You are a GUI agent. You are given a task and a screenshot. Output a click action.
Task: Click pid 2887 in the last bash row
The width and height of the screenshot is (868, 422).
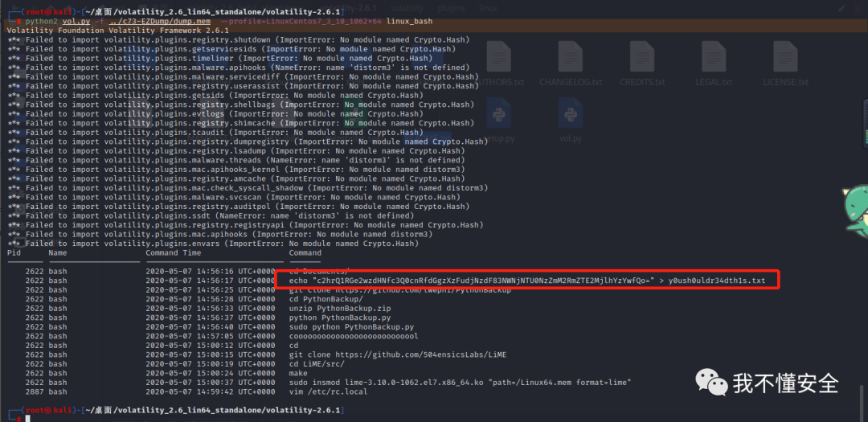click(x=35, y=391)
